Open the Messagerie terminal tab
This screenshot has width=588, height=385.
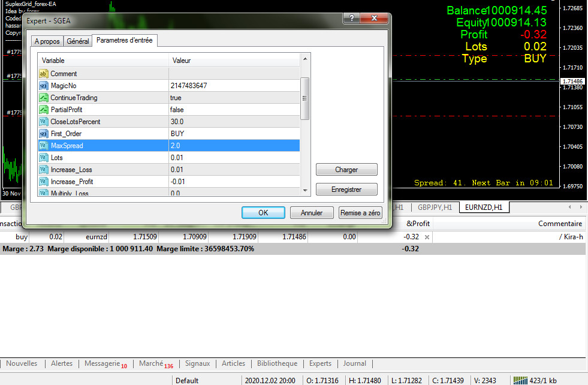[105, 363]
